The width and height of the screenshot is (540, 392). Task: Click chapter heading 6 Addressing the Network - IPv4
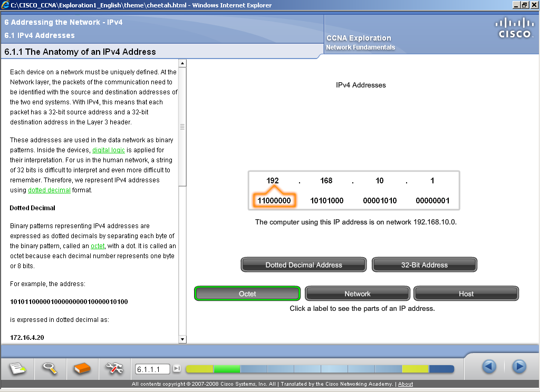pyautogui.click(x=63, y=22)
